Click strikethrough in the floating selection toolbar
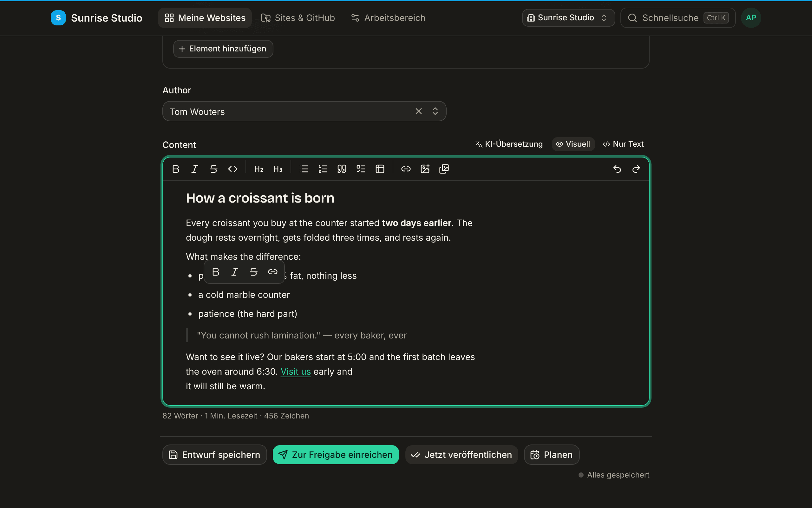Viewport: 812px width, 508px height. (254, 271)
